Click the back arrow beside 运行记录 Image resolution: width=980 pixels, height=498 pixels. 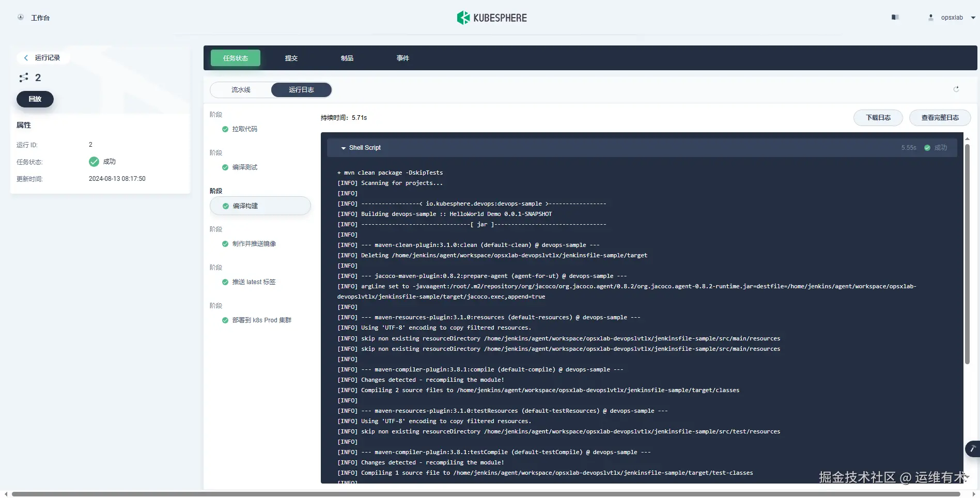tap(26, 58)
